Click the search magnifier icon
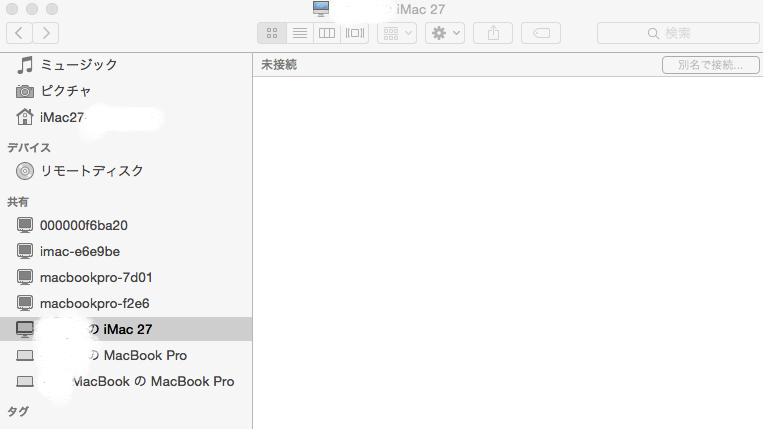 654,34
